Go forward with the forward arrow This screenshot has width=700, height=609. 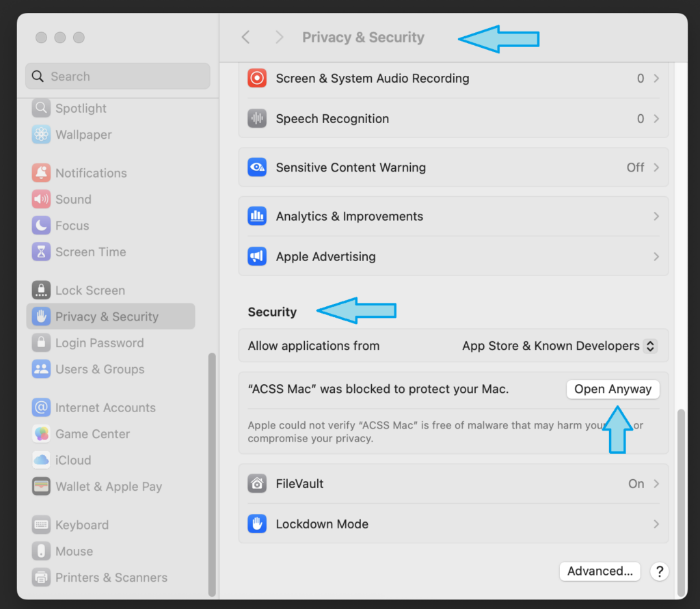pos(280,37)
